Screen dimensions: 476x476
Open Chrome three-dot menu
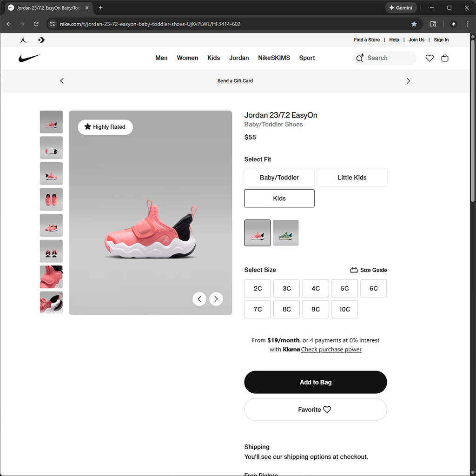click(467, 24)
